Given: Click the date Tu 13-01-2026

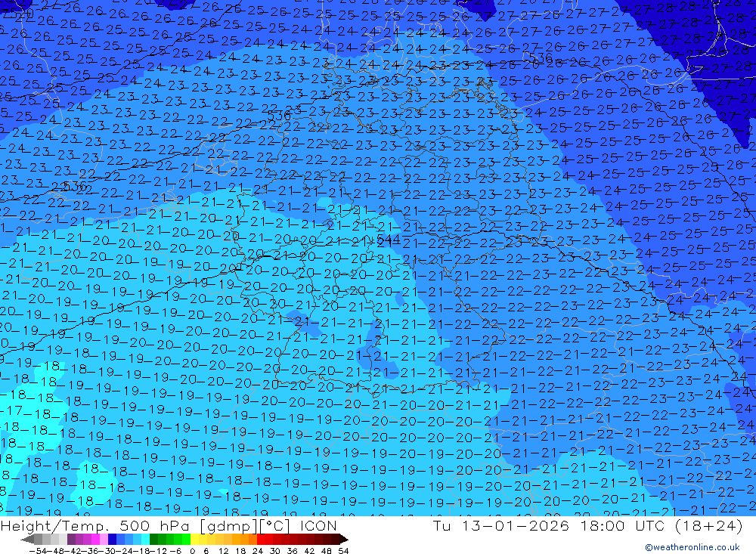Looking at the screenshot, I should [x=499, y=526].
